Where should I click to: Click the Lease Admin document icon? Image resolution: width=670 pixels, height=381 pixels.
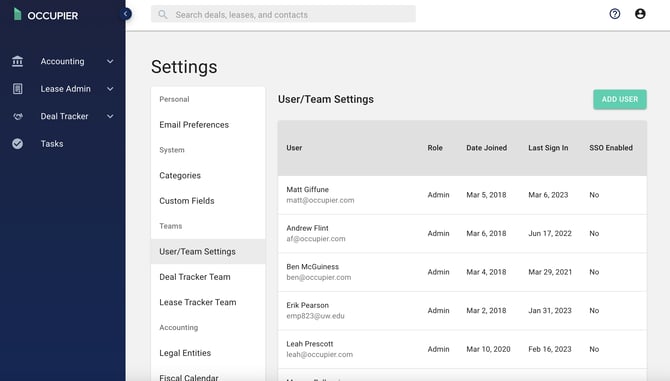(x=18, y=89)
